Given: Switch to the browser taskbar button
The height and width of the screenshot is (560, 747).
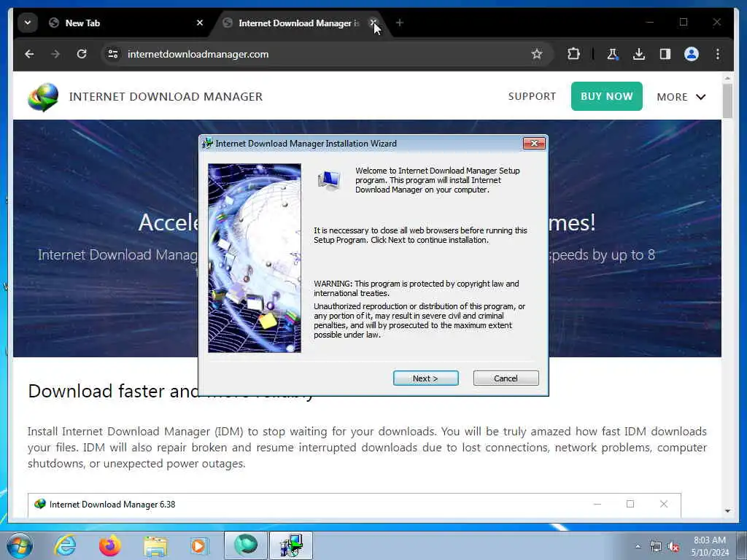Looking at the screenshot, I should (x=246, y=545).
